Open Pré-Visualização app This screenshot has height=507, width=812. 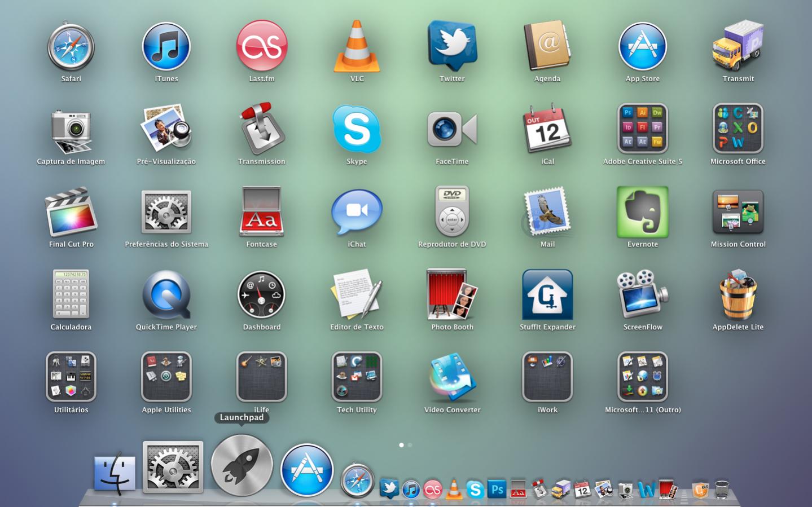point(166,129)
